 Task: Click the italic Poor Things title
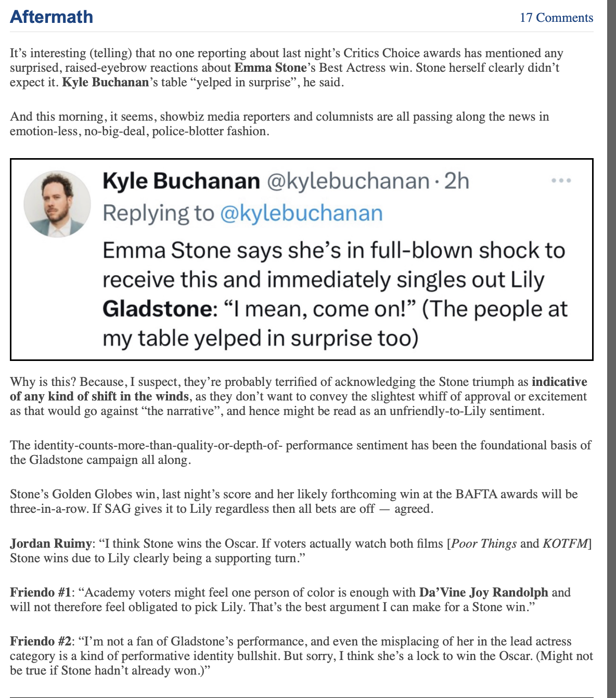[x=484, y=544]
